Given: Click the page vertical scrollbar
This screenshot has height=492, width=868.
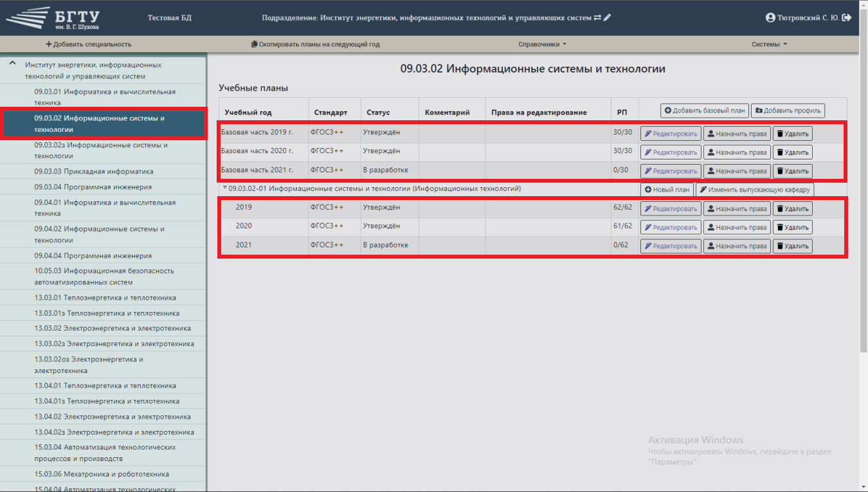Looking at the screenshot, I should [x=863, y=180].
